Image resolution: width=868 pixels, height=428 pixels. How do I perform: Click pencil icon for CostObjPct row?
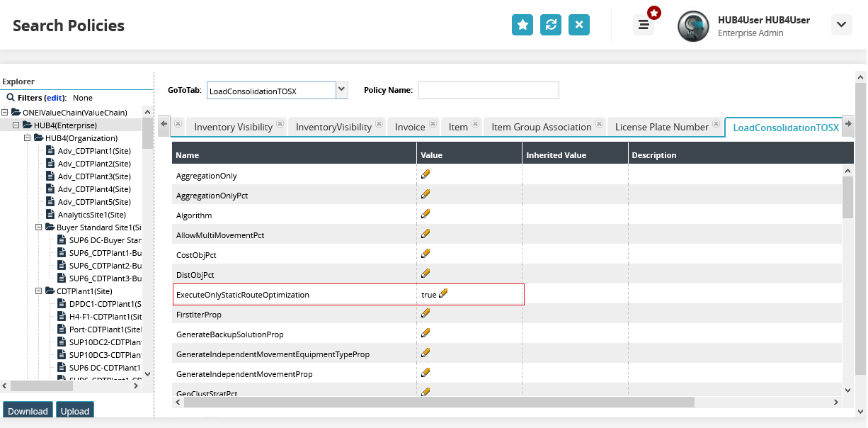coord(426,254)
